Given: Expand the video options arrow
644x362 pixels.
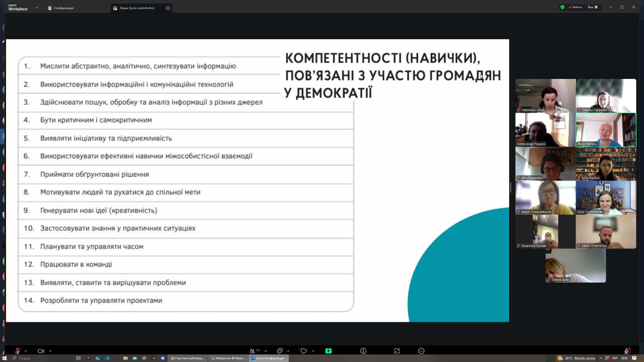Looking at the screenshot, I should pyautogui.click(x=50, y=351).
